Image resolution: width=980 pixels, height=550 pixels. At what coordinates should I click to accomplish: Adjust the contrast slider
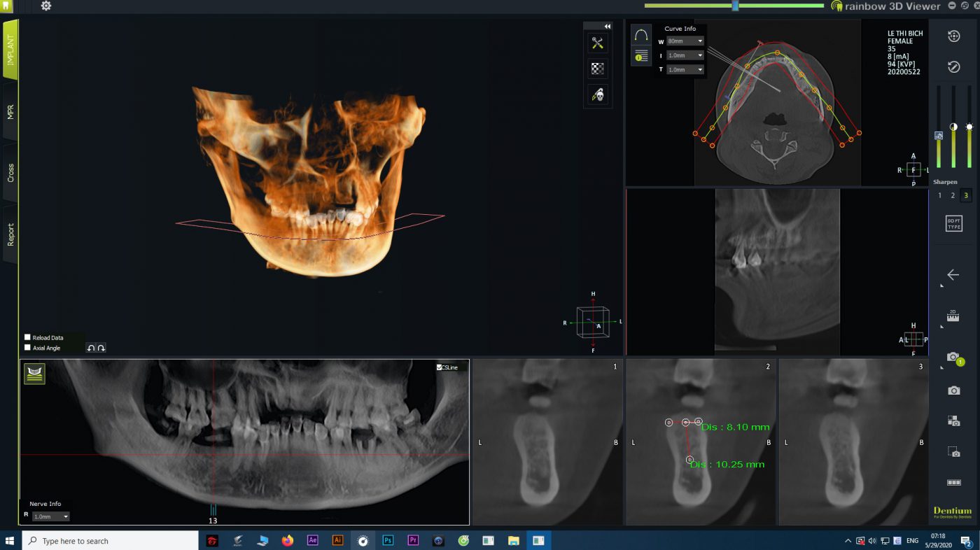953,127
